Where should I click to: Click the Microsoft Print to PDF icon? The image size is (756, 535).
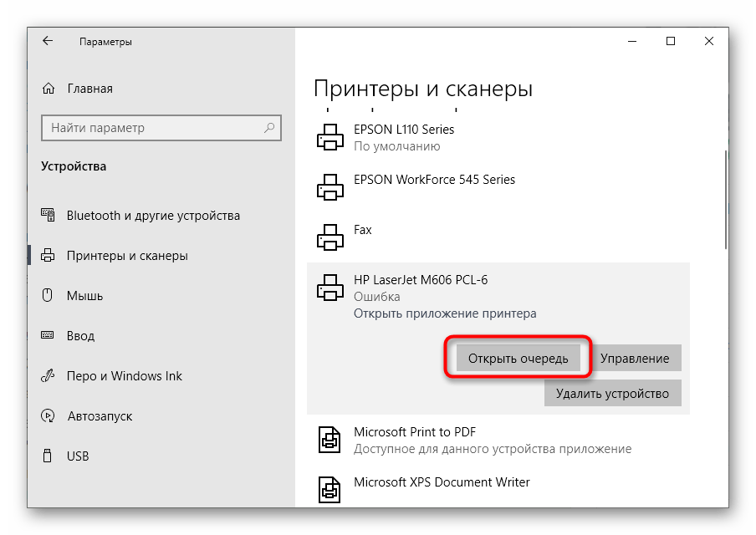pos(330,439)
